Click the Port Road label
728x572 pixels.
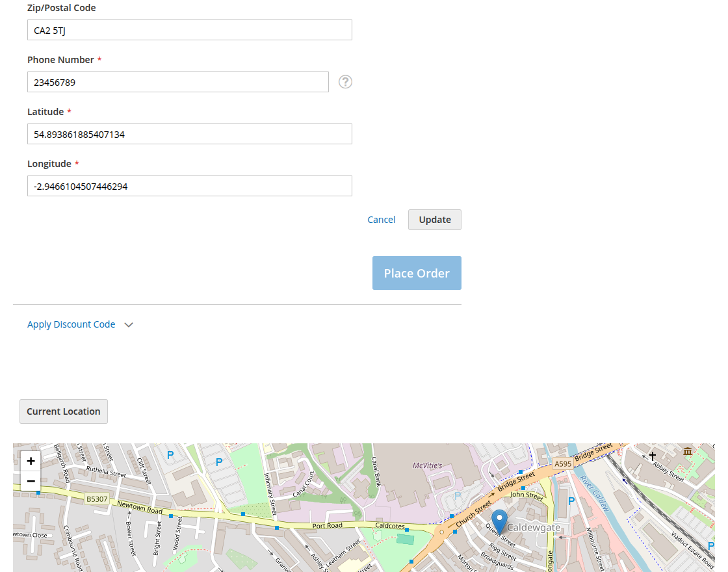[x=328, y=526]
